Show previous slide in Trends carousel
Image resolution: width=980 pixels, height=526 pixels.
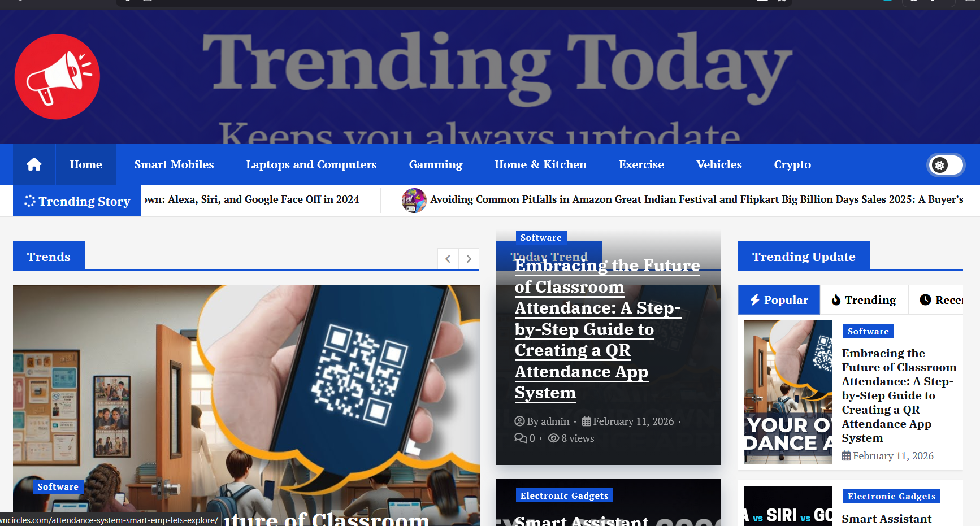448,259
